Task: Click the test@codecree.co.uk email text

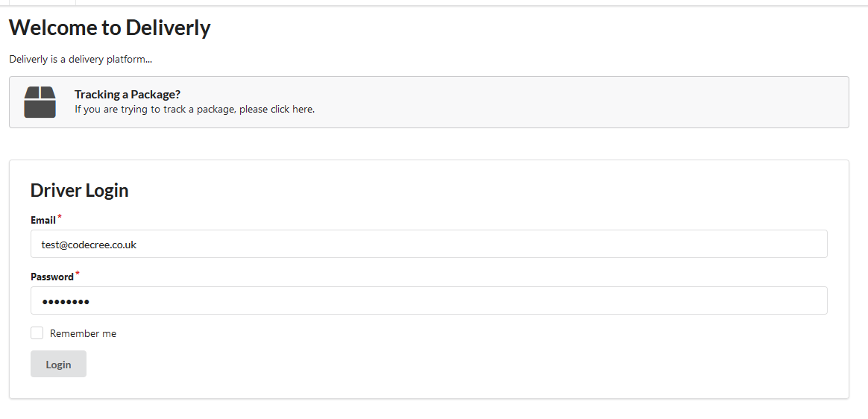Action: (x=89, y=245)
